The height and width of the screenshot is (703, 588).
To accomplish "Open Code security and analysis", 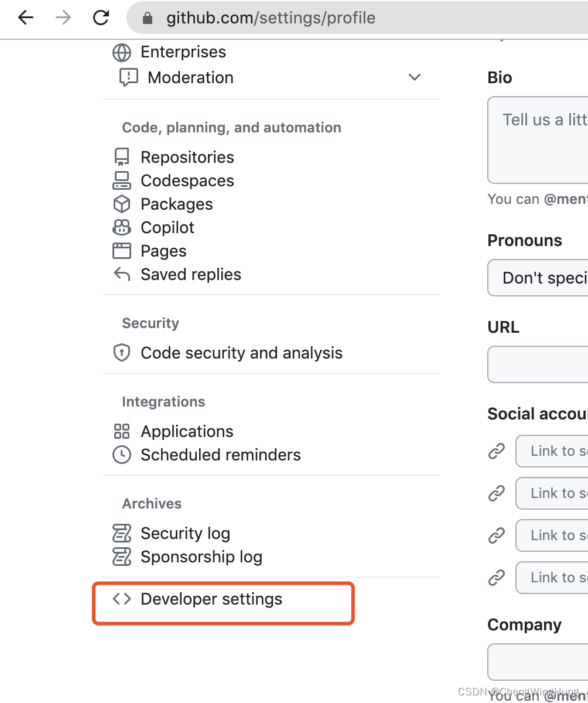I will click(x=241, y=353).
